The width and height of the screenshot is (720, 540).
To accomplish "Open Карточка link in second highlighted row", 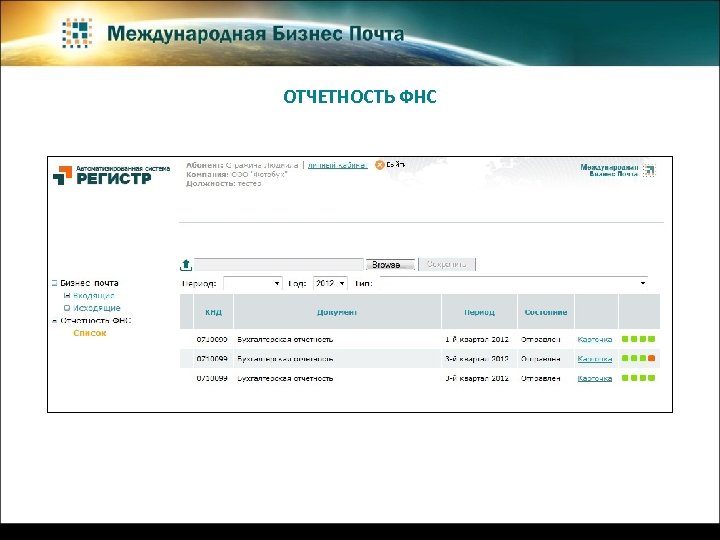I will tap(595, 359).
